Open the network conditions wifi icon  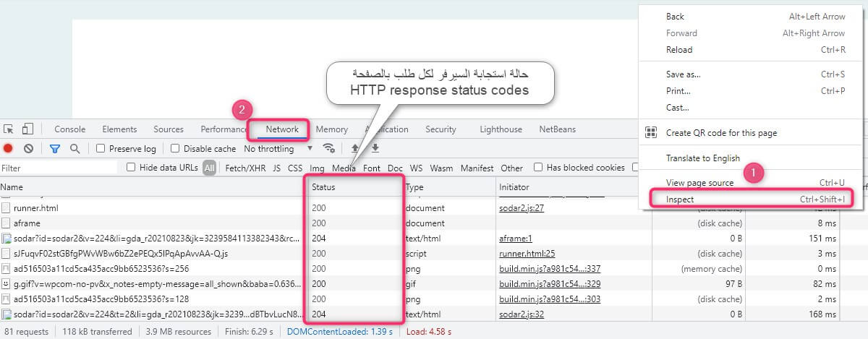click(329, 148)
